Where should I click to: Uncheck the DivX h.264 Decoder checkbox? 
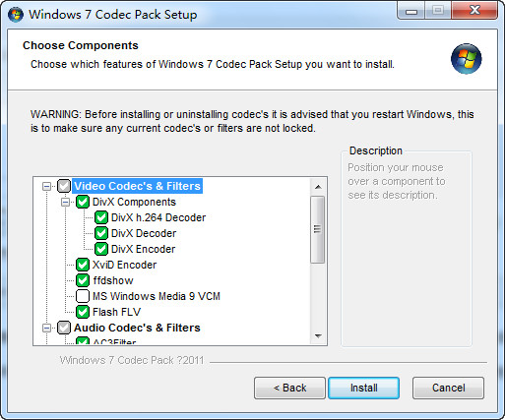point(101,217)
